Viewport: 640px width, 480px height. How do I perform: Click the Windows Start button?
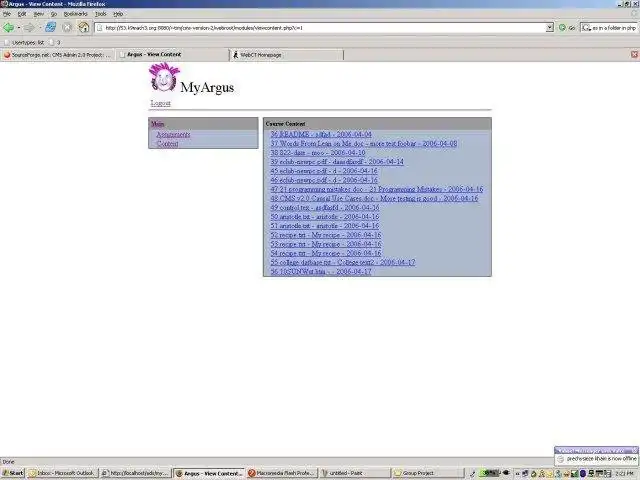pyautogui.click(x=13, y=473)
